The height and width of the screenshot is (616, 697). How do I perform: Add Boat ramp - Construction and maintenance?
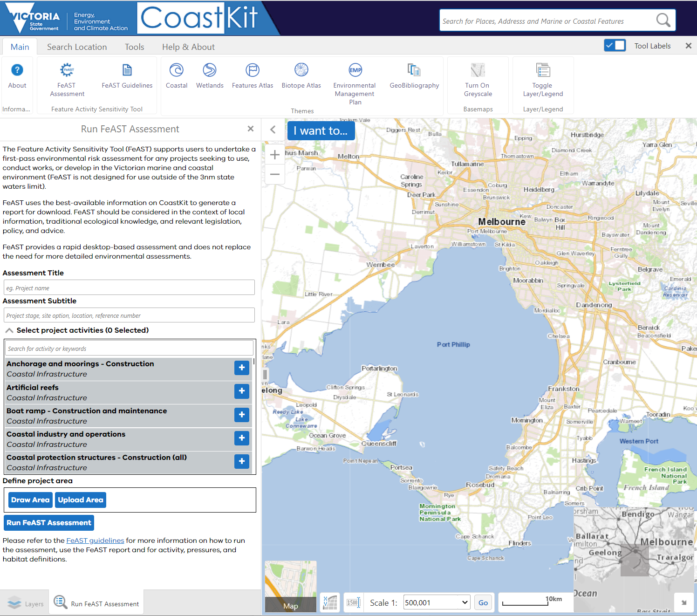coord(242,415)
